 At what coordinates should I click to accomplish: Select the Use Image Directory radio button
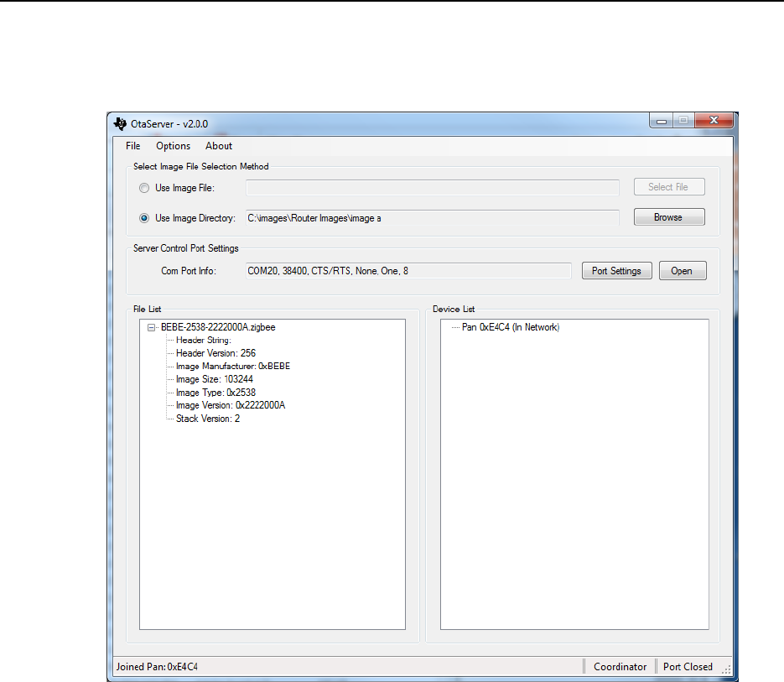tap(144, 218)
